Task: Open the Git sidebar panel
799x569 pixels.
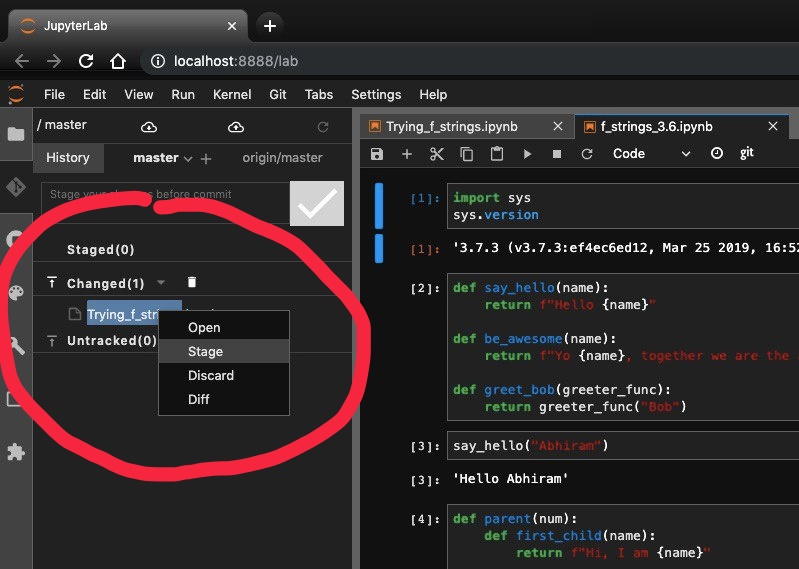Action: tap(16, 187)
